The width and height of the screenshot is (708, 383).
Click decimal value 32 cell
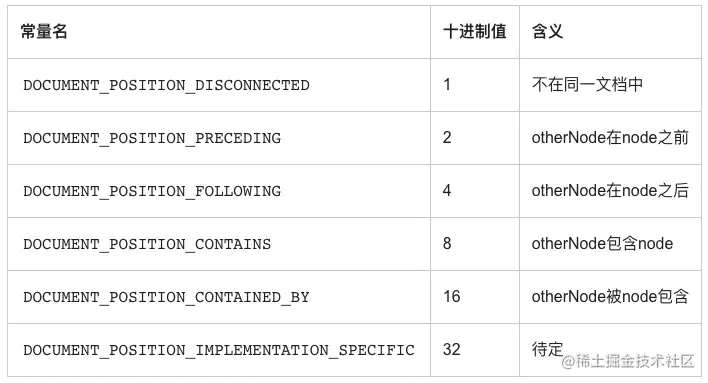pos(475,350)
